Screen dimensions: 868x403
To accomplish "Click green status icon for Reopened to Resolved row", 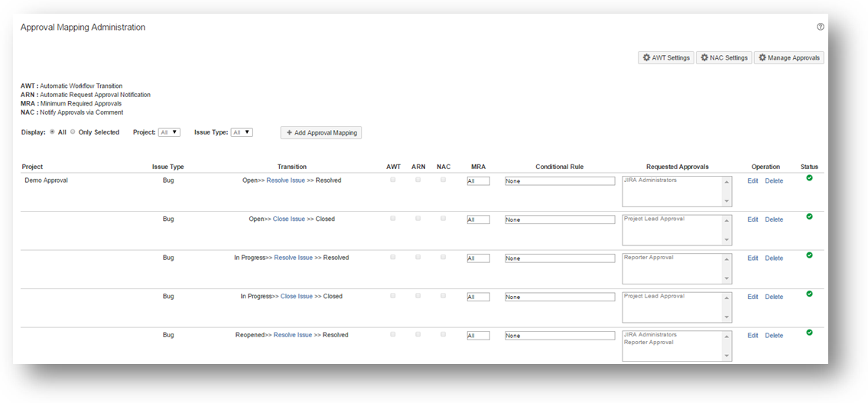I will coord(809,333).
